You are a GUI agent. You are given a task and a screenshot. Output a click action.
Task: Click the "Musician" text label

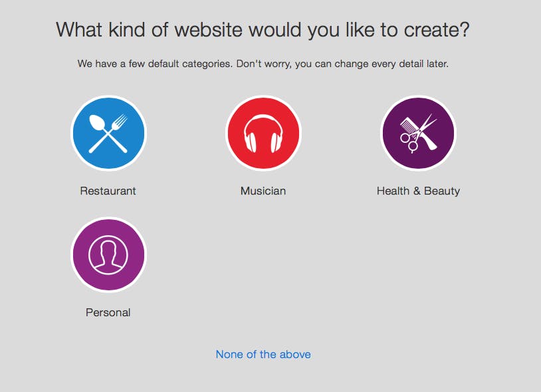pos(263,191)
